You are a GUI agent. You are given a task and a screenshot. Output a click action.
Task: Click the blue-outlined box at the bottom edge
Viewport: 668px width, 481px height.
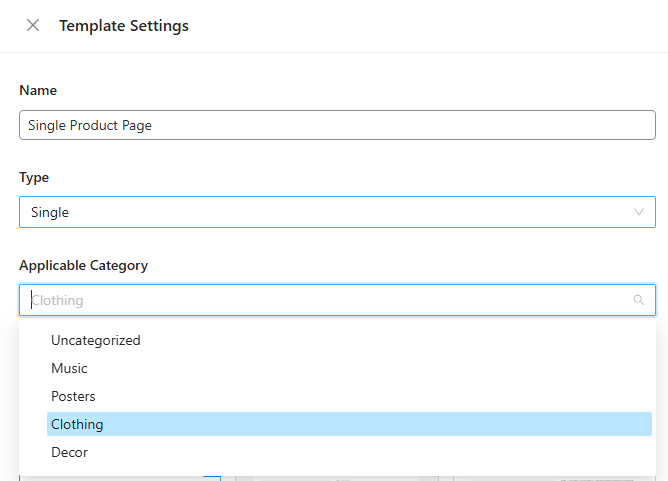211,478
